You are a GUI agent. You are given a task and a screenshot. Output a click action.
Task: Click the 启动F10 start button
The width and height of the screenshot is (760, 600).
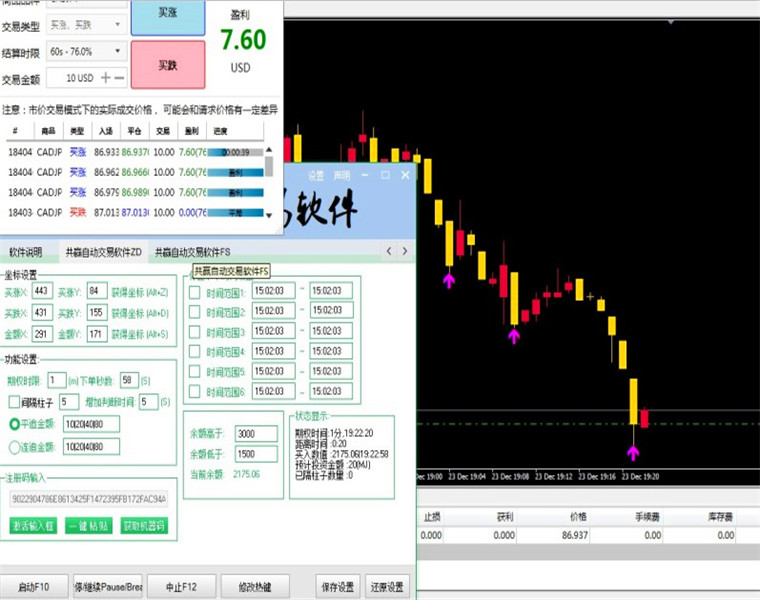(x=33, y=587)
